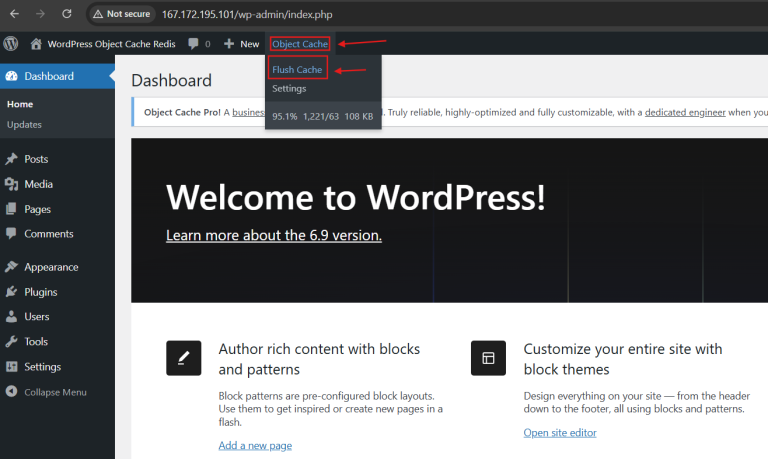The width and height of the screenshot is (768, 459).
Task: Open the Users menu
Action: [37, 316]
